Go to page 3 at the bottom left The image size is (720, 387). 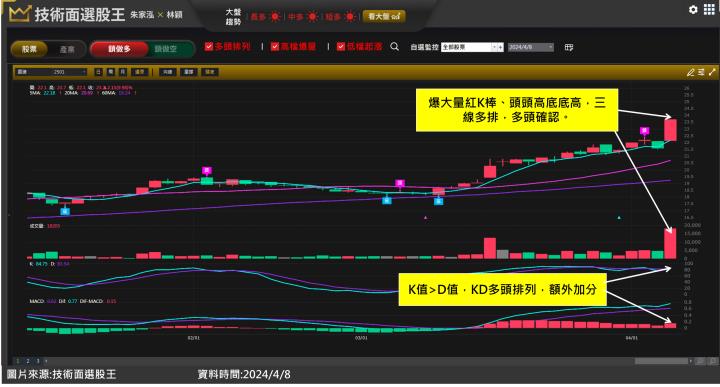38,361
